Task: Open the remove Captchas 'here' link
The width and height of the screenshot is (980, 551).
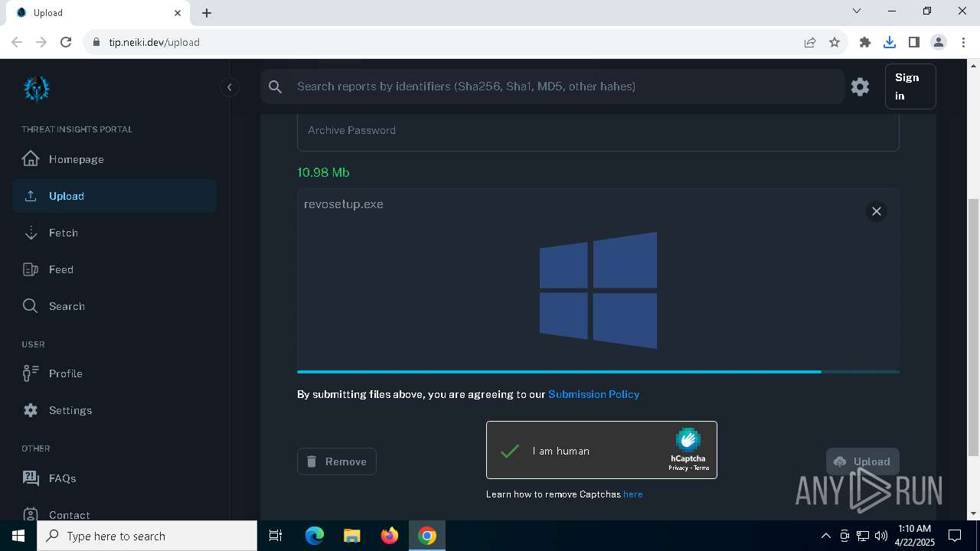Action: pos(632,494)
